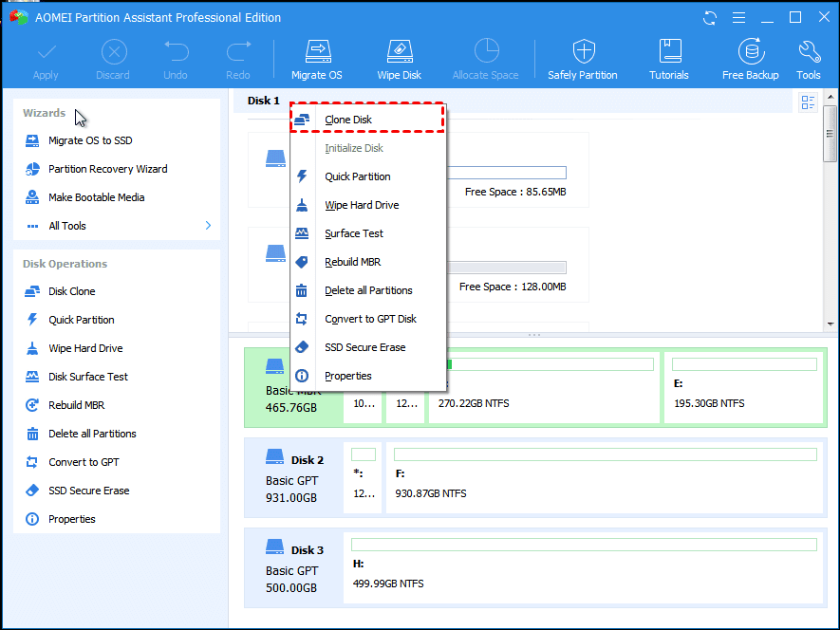Viewport: 840px width, 630px height.
Task: Open the hamburger menu in title bar
Action: pos(738,18)
